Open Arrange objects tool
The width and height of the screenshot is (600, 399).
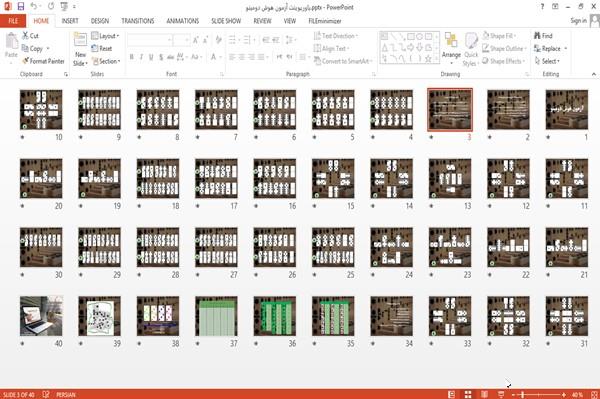451,49
